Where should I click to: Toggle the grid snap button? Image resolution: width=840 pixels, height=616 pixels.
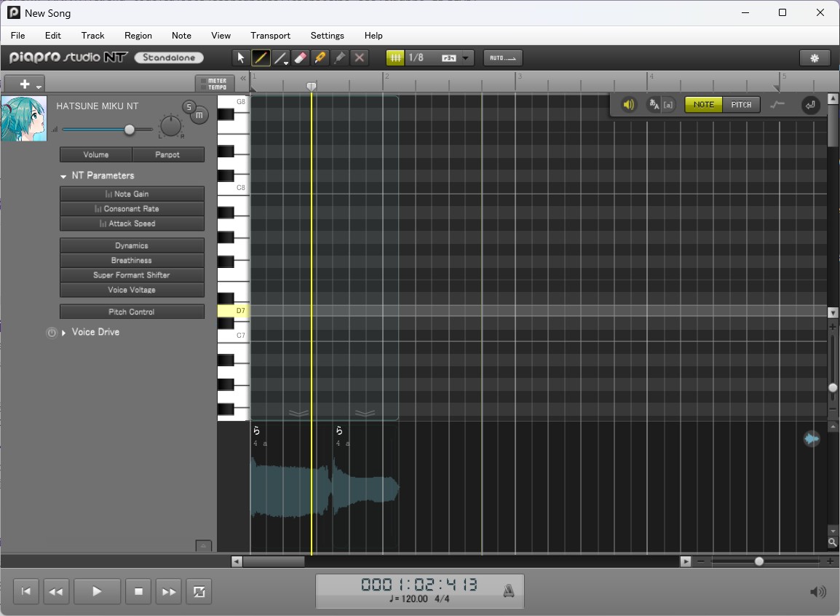tap(395, 58)
